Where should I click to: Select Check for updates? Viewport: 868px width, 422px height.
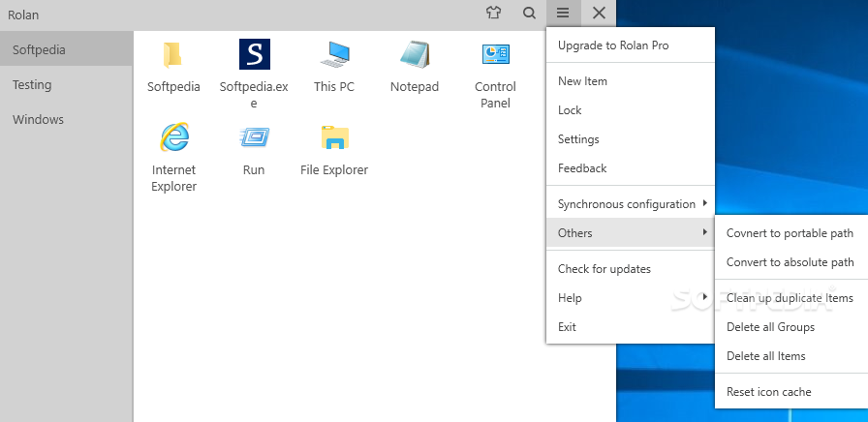point(630,269)
